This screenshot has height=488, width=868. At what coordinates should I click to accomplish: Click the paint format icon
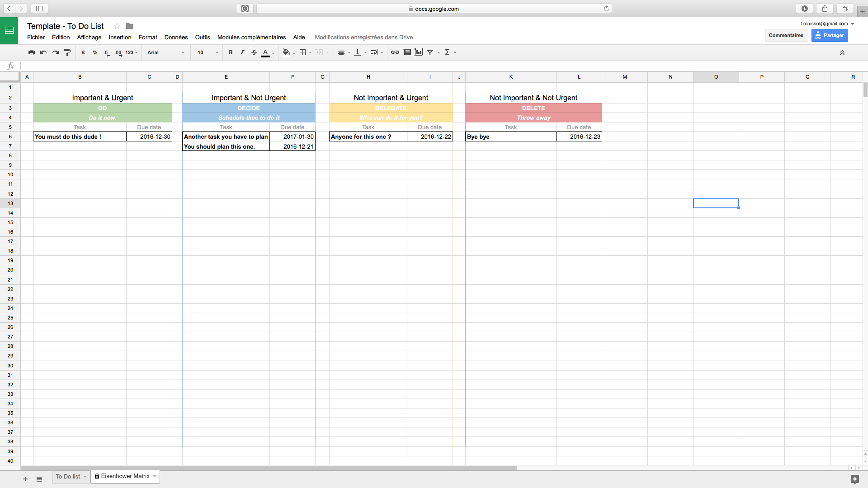[67, 52]
